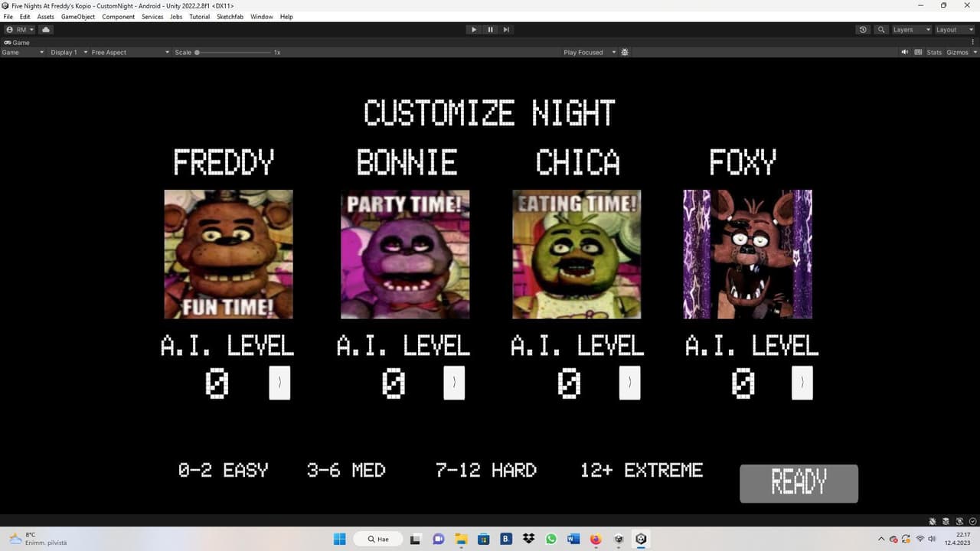This screenshot has width=980, height=551.
Task: Click the Step frame button
Action: tap(506, 29)
